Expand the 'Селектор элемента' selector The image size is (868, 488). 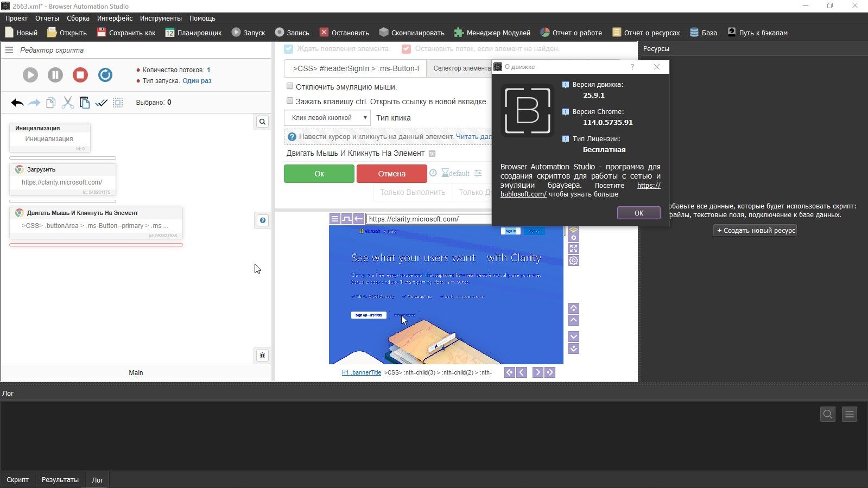pos(461,68)
